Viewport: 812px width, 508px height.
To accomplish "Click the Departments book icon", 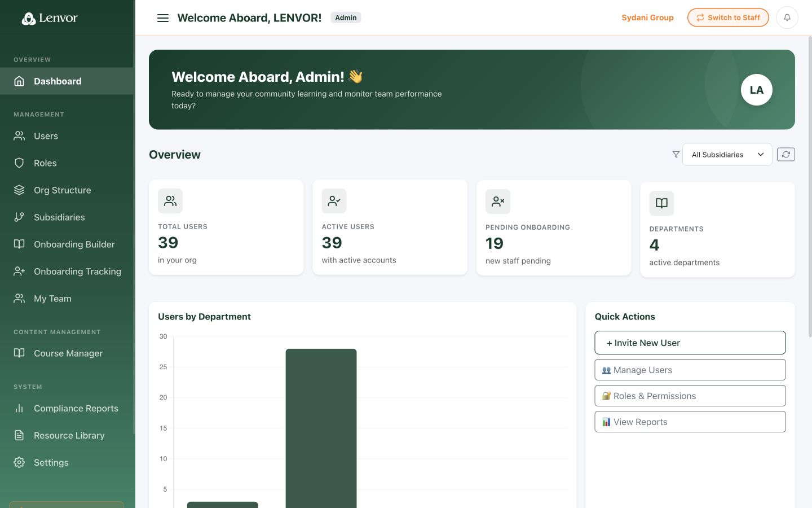I will [x=661, y=203].
